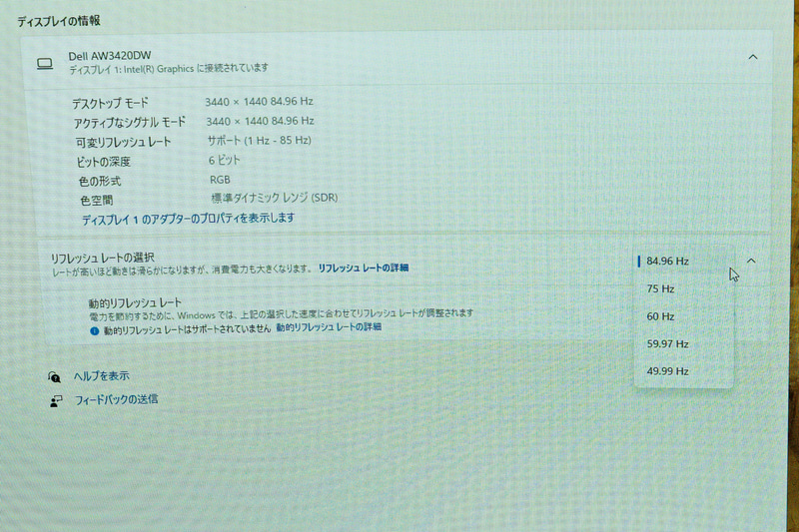This screenshot has height=532, width=799.
Task: Open ディスプレイ 1 のアダプターのプロパティを表示します link
Action: [x=188, y=219]
